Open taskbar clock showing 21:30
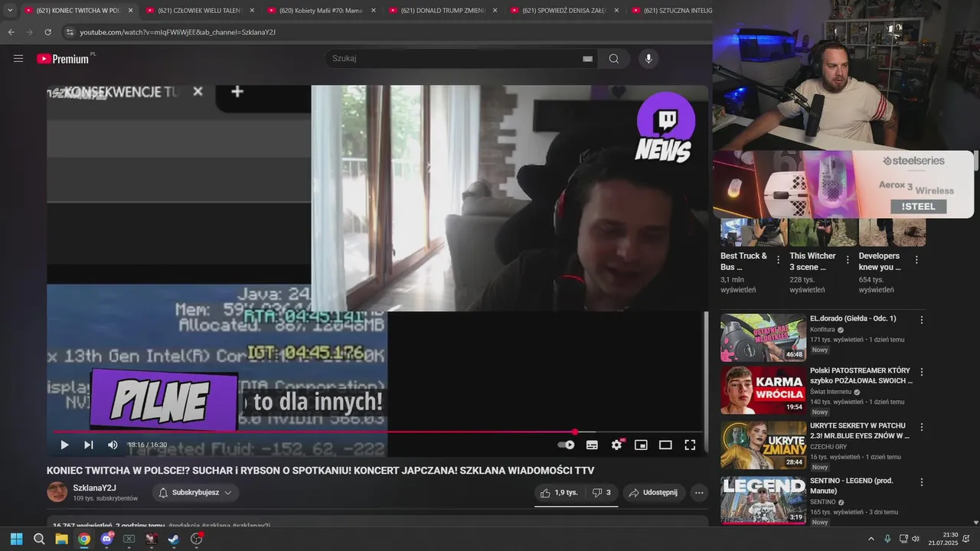Viewport: 980px width, 551px height. [943, 539]
